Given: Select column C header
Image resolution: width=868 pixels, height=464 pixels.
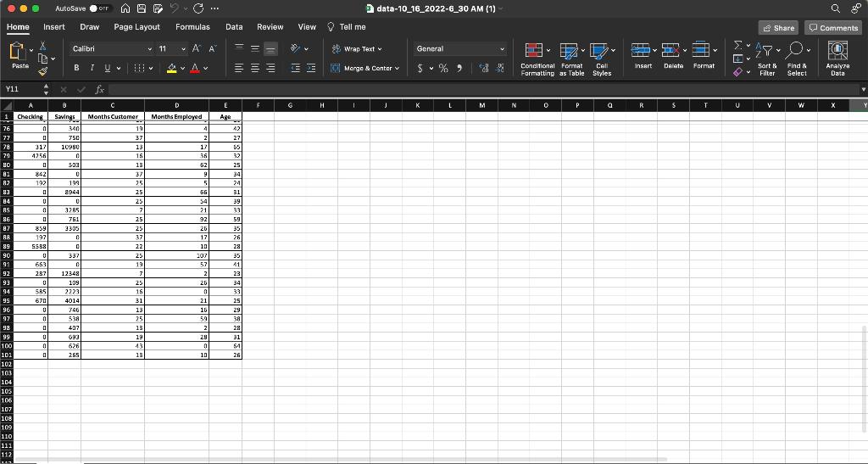Looking at the screenshot, I should point(113,105).
